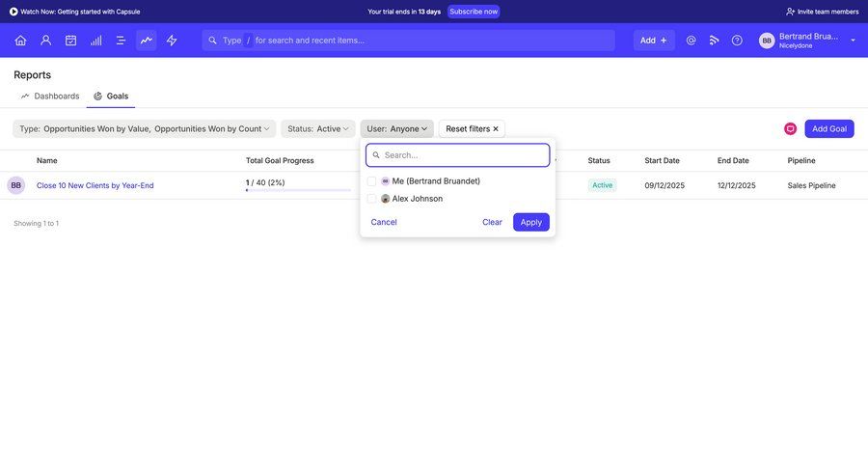Select the Goals tab
Image resolution: width=868 pixels, height=467 pixels.
pos(111,96)
